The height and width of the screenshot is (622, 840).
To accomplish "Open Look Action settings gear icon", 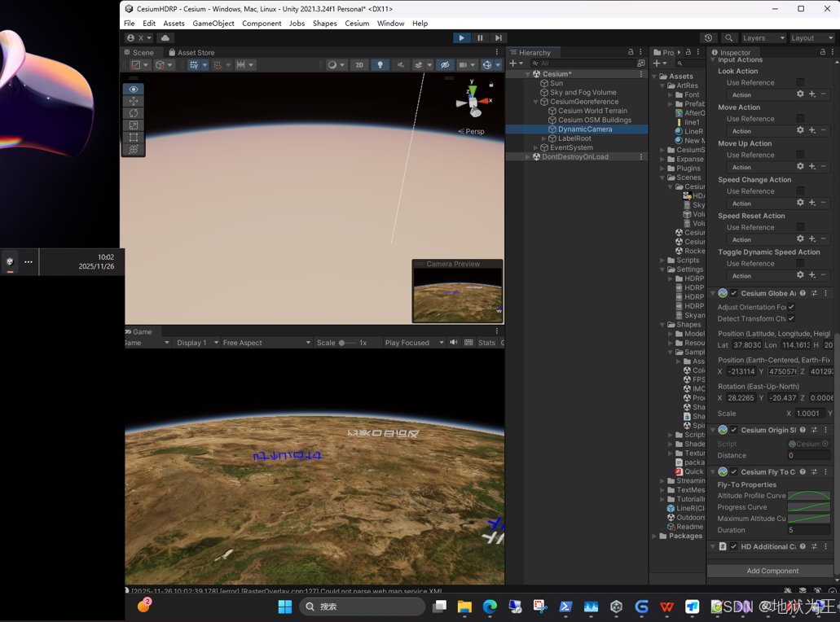I will tap(800, 94).
